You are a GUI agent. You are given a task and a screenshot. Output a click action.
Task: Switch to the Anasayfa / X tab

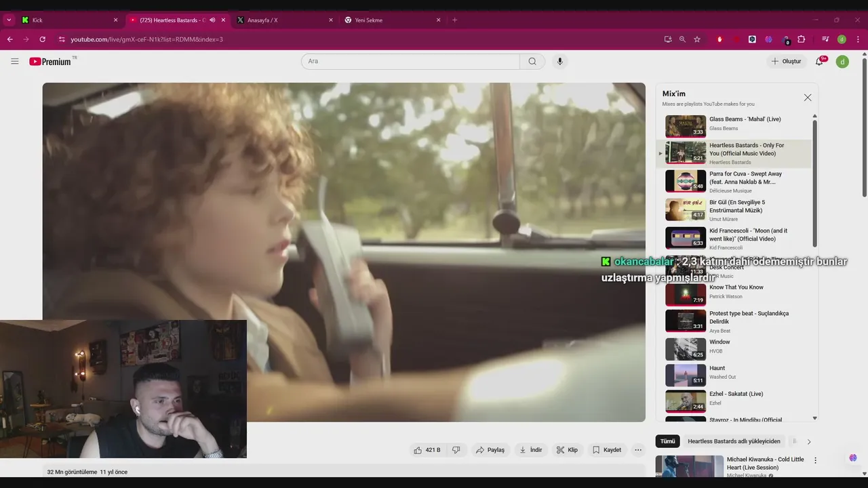[x=285, y=20]
